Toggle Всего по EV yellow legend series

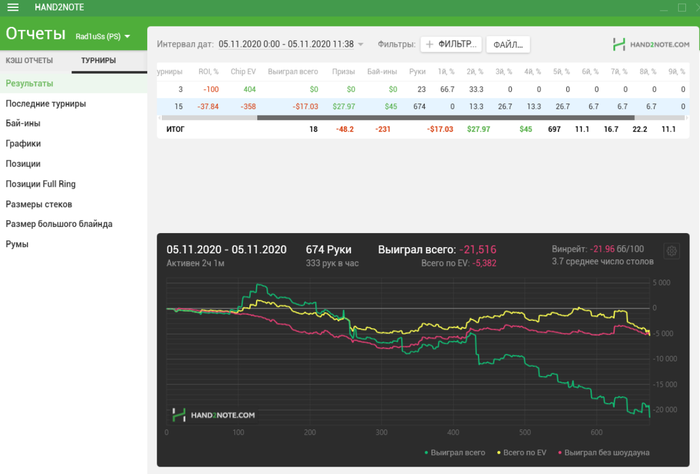(521, 453)
